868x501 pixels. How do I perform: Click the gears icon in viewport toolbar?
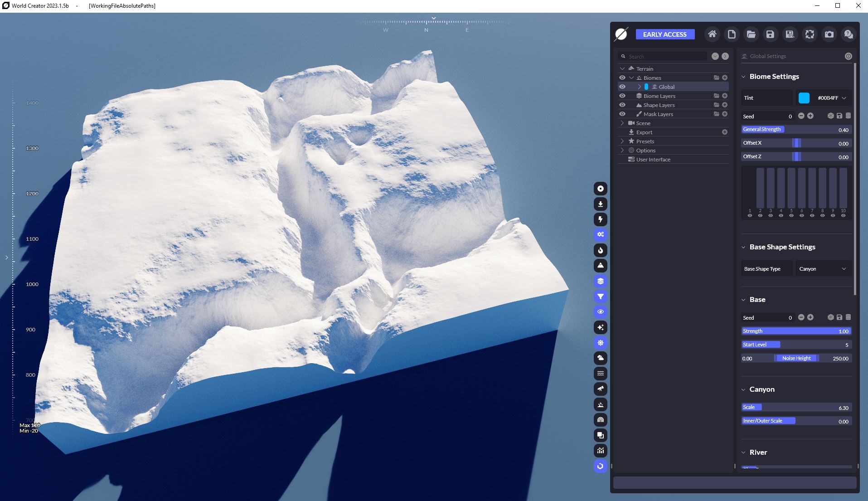(601, 235)
